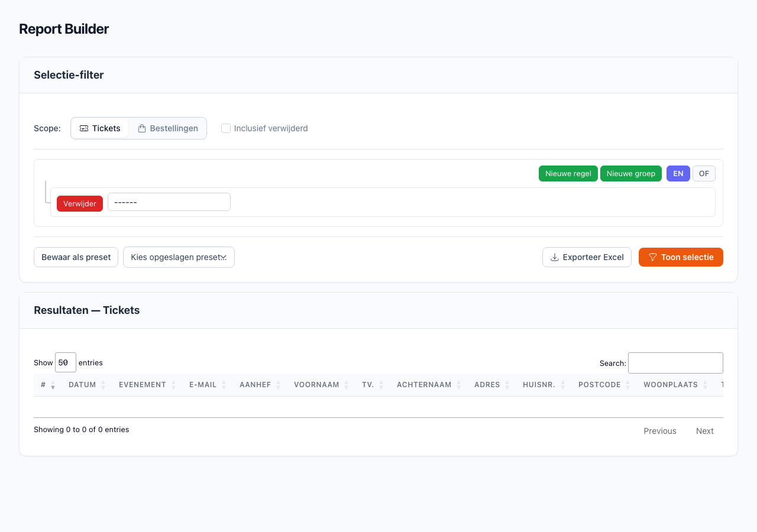Open the filter field dropdown showing dashes
Screen dimensions: 757x532
[x=169, y=202]
